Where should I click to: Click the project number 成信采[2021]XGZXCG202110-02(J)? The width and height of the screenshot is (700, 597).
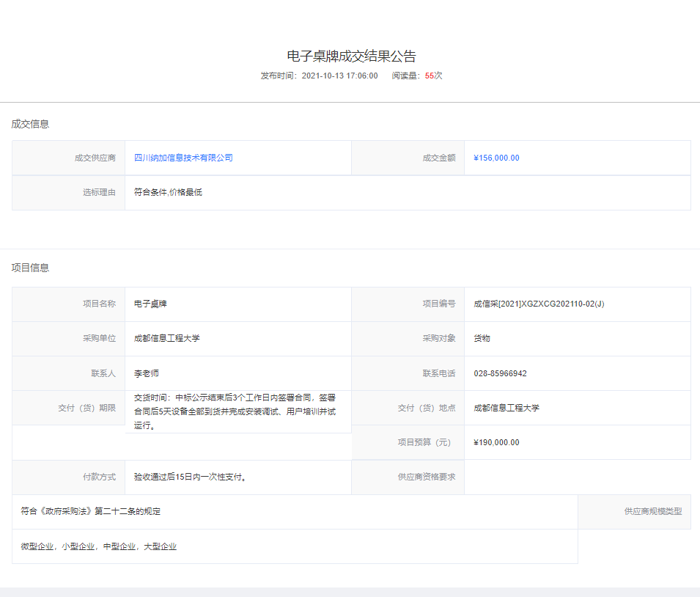pos(539,304)
